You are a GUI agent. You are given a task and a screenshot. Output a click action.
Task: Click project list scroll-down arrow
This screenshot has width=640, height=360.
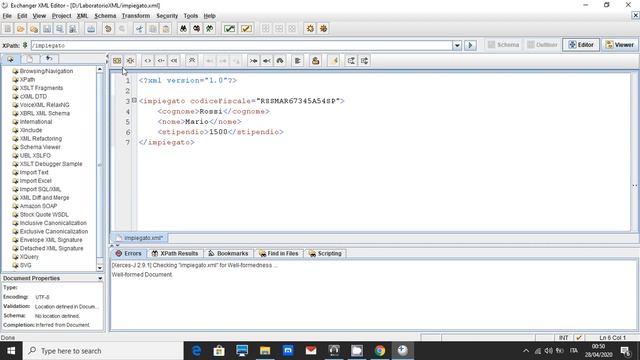point(100,268)
